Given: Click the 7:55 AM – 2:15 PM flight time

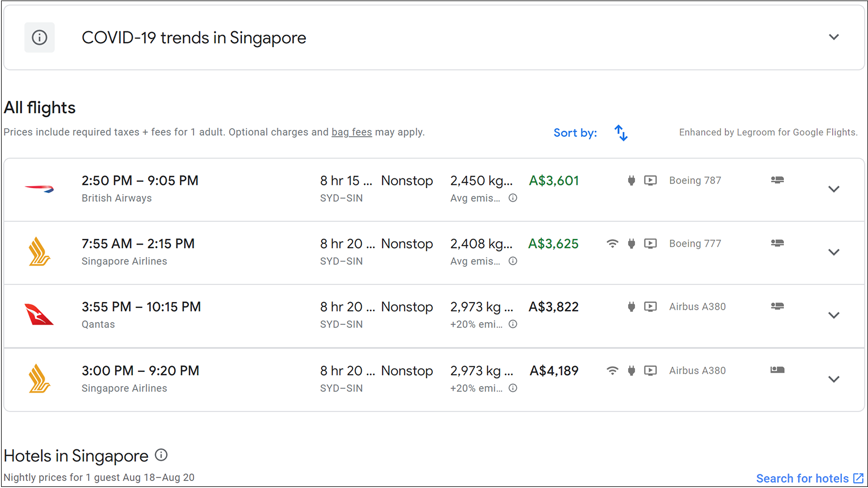Looking at the screenshot, I should pos(138,243).
